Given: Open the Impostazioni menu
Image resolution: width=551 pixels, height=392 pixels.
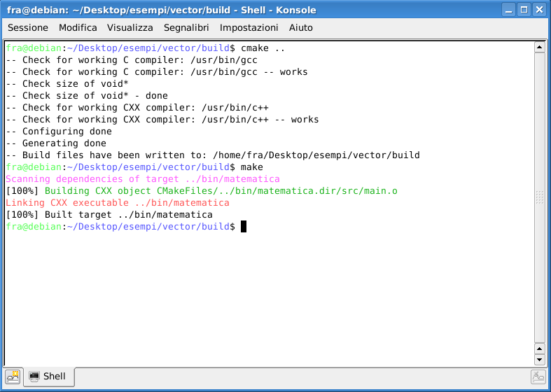Looking at the screenshot, I should (249, 27).
